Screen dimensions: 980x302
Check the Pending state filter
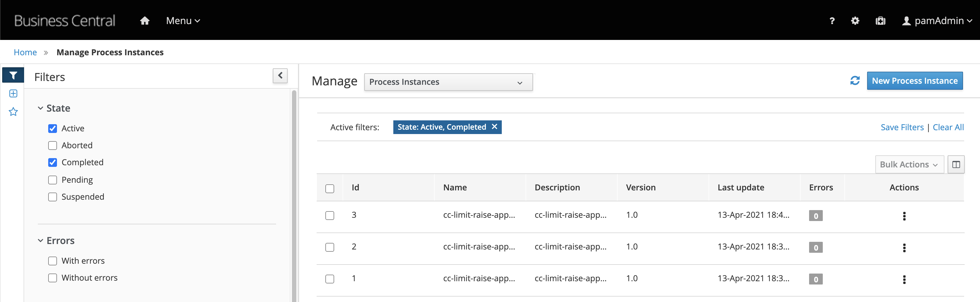pyautogui.click(x=53, y=180)
